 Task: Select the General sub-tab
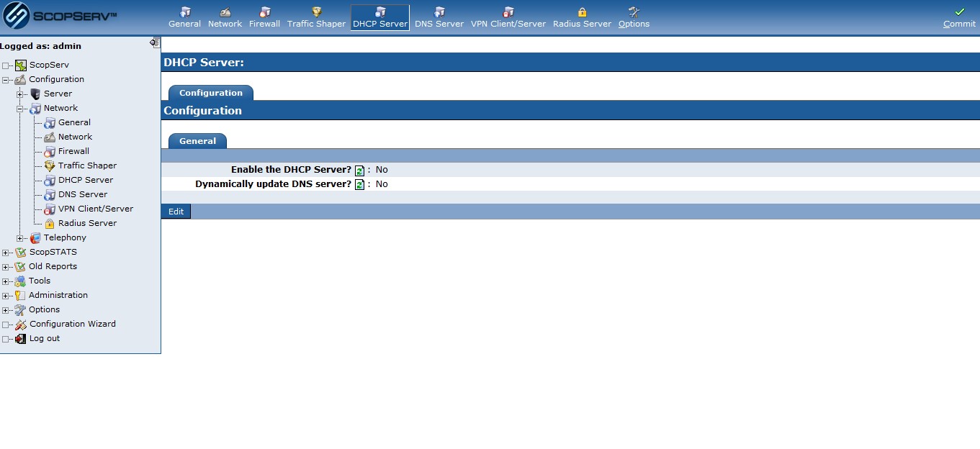pos(197,141)
